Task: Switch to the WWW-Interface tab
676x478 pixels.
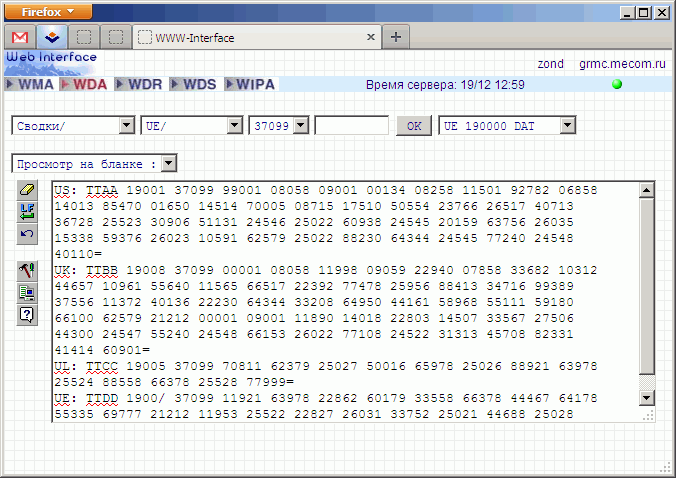Action: click(x=257, y=37)
